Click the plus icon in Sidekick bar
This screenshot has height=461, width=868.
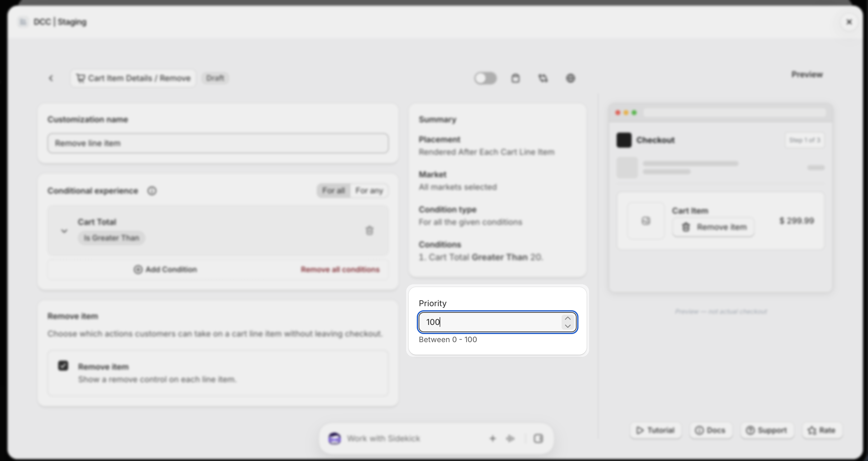point(493,439)
